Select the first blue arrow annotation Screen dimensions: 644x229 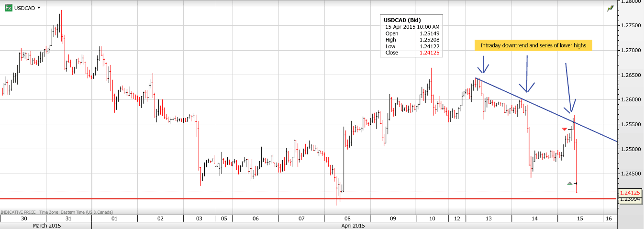point(484,65)
